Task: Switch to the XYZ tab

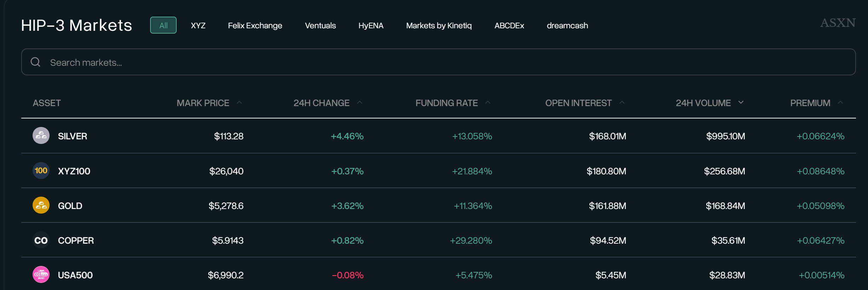Action: pos(198,25)
